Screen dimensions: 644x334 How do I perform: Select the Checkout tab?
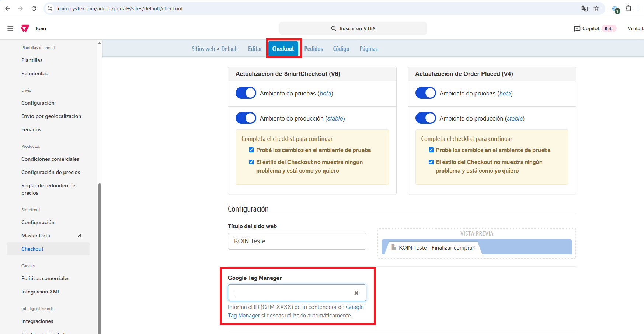283,49
